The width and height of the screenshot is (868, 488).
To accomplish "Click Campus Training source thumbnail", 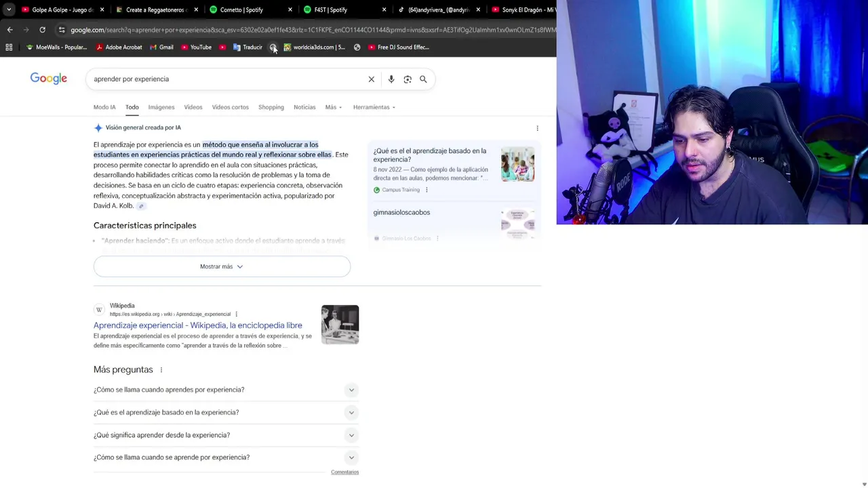I will point(517,165).
